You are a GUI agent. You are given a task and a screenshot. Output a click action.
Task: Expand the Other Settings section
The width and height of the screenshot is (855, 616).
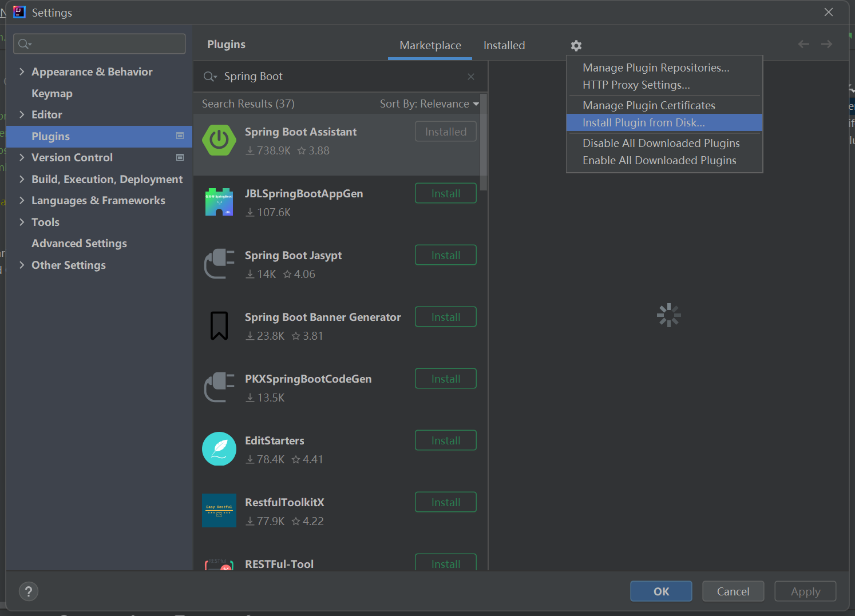(22, 265)
